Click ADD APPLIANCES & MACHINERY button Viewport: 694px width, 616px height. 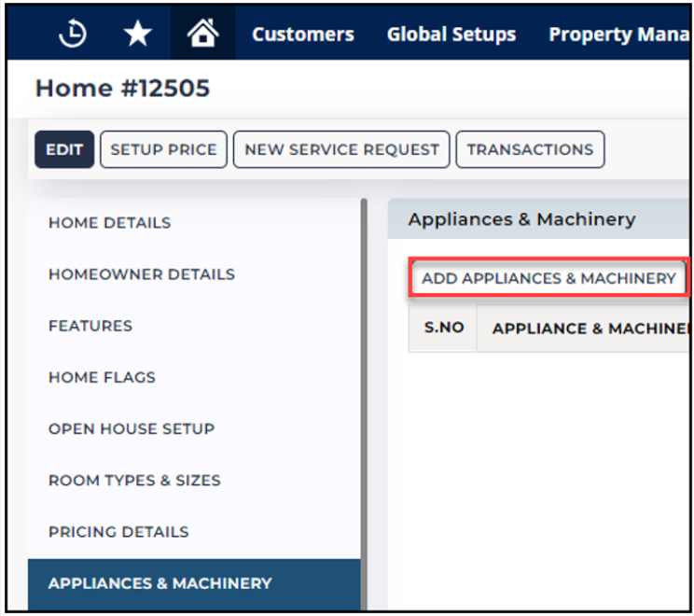click(548, 278)
